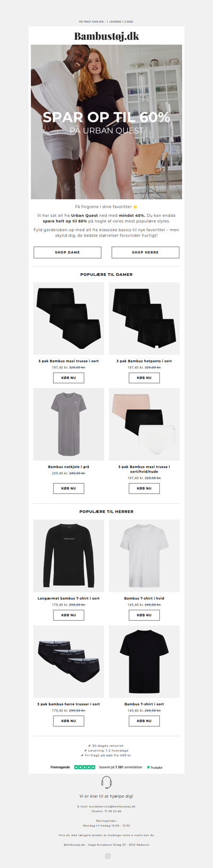Click the hero banner Spar op til 60%
213x868 pixels.
(x=106, y=122)
